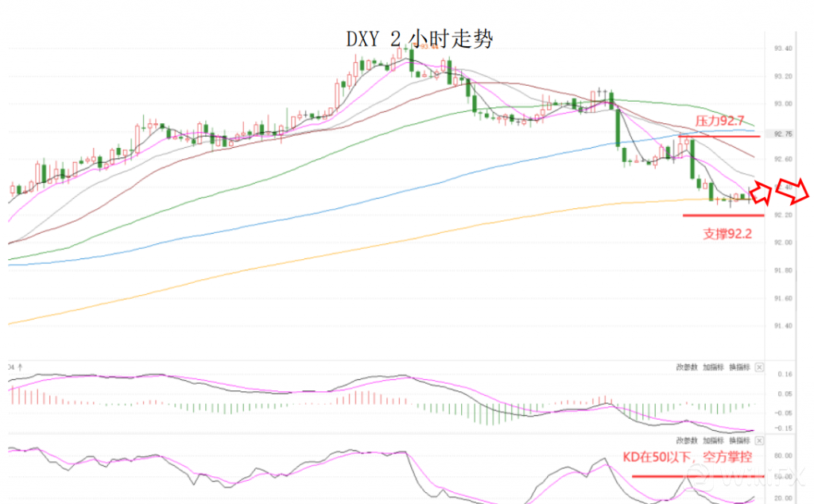Image resolution: width=814 pixels, height=504 pixels.
Task: Click the red down-right arrow annotation
Action: [x=798, y=191]
